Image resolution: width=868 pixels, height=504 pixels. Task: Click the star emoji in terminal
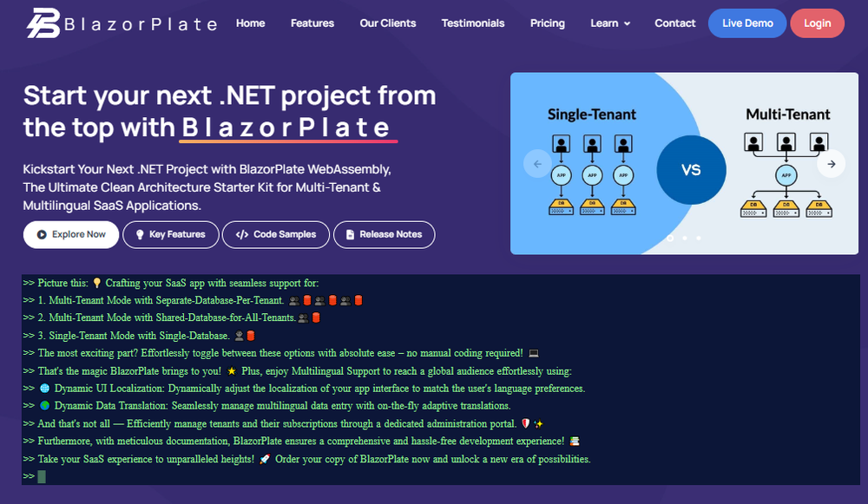[x=232, y=371]
